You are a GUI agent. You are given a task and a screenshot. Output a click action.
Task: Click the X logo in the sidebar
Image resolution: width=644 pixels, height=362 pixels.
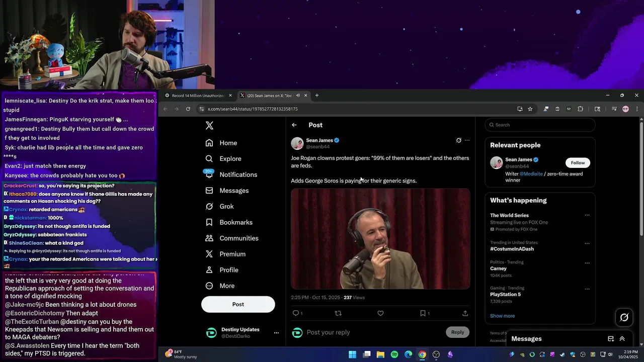209,126
